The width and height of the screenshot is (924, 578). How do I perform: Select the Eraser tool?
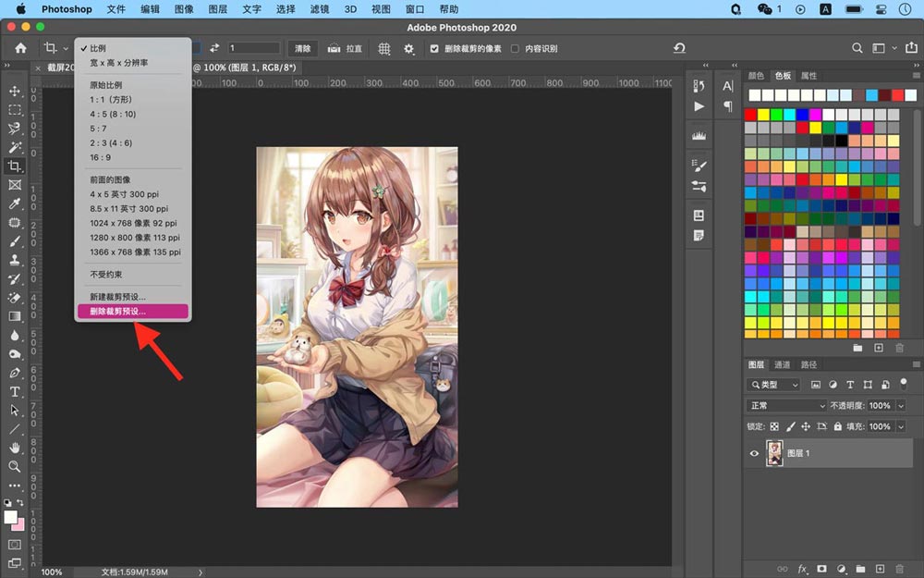pos(15,297)
